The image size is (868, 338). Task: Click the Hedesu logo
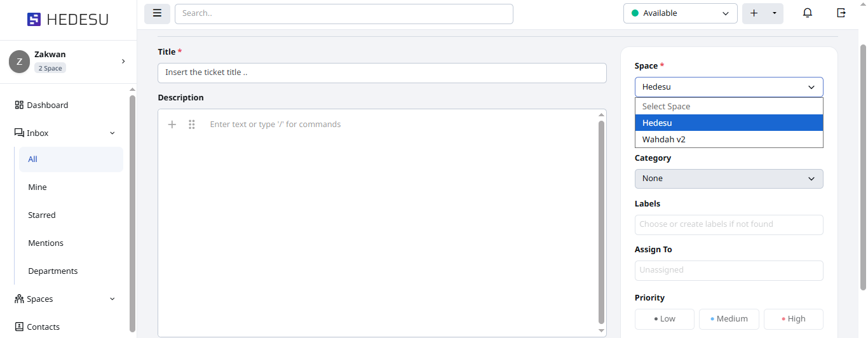(68, 20)
